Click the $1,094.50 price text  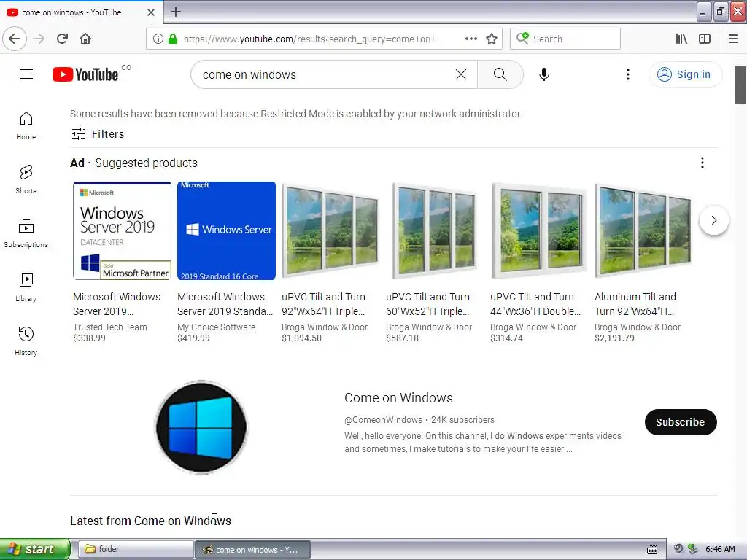301,338
